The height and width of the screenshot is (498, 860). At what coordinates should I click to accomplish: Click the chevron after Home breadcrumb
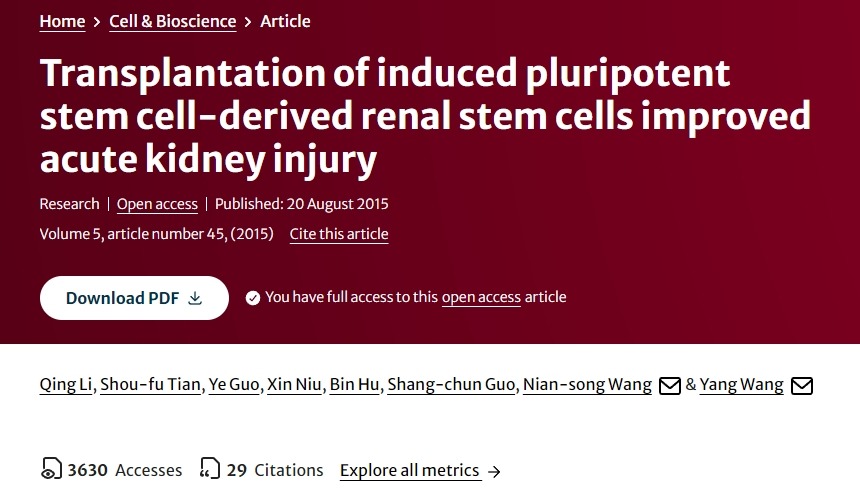coord(97,21)
